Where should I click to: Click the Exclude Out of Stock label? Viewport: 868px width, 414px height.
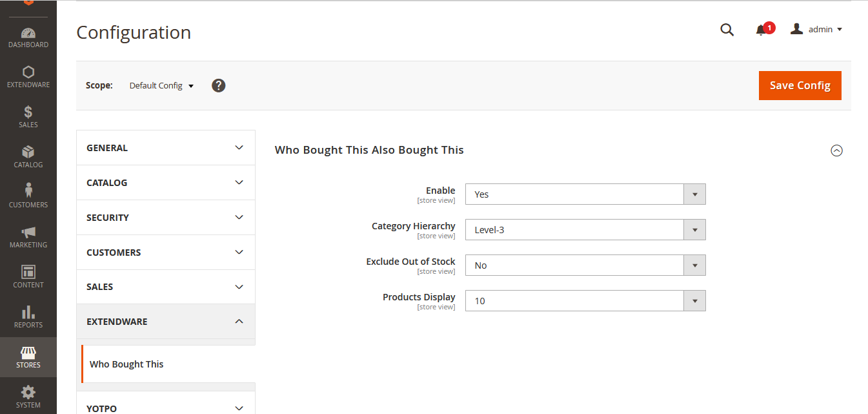(x=410, y=262)
